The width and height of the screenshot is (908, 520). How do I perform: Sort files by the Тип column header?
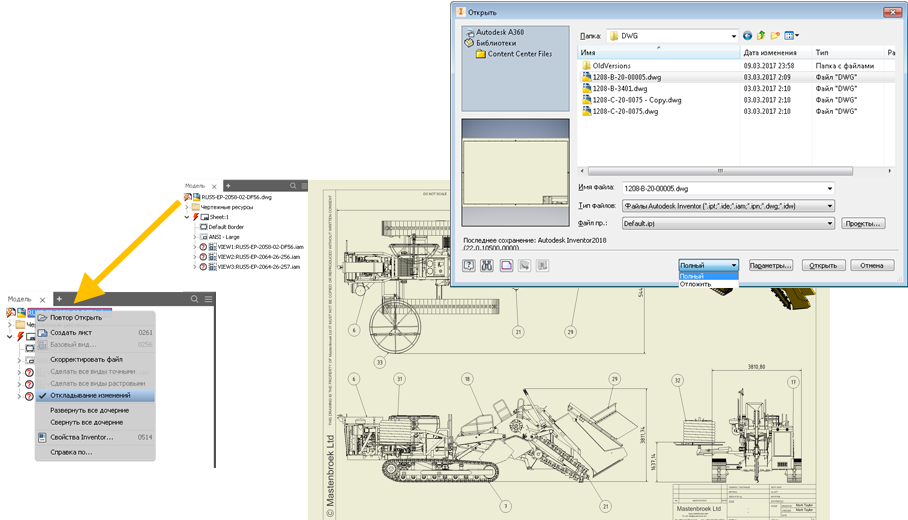(x=848, y=52)
